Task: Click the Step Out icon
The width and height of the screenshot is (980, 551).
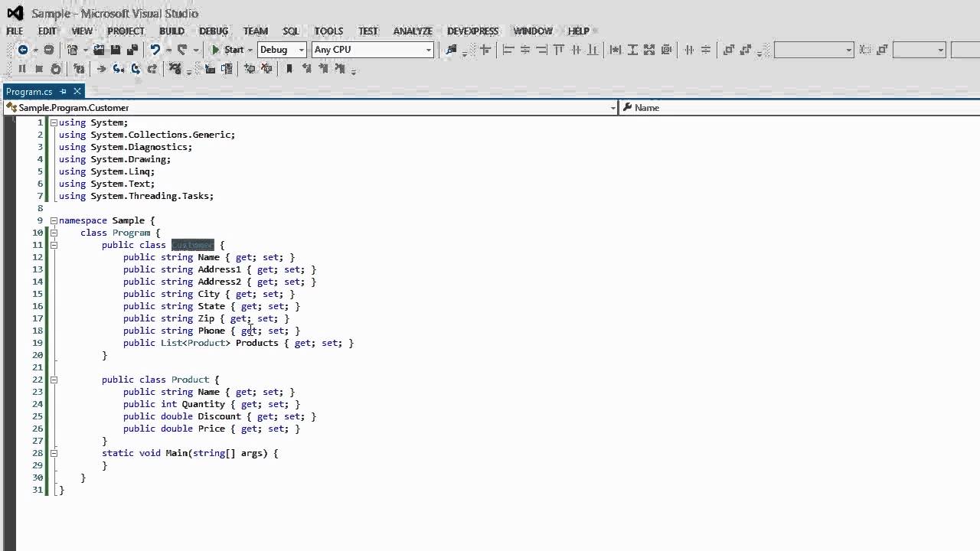Action: [152, 69]
